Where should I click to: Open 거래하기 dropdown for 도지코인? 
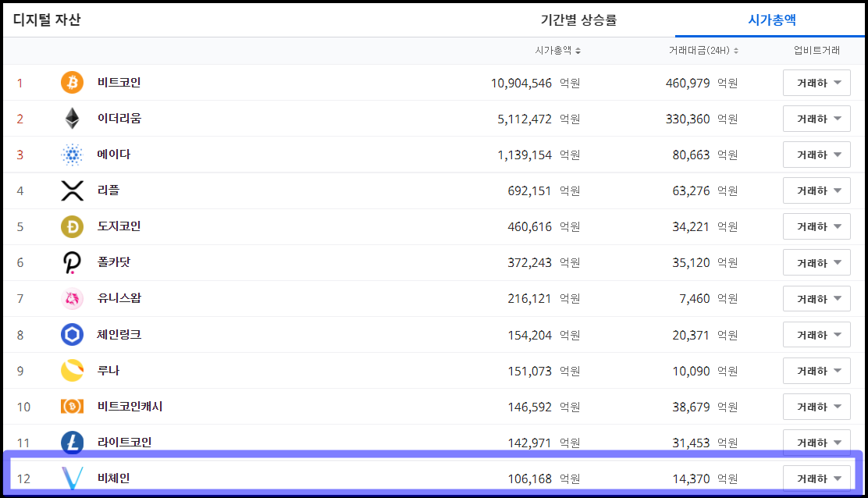coord(816,226)
